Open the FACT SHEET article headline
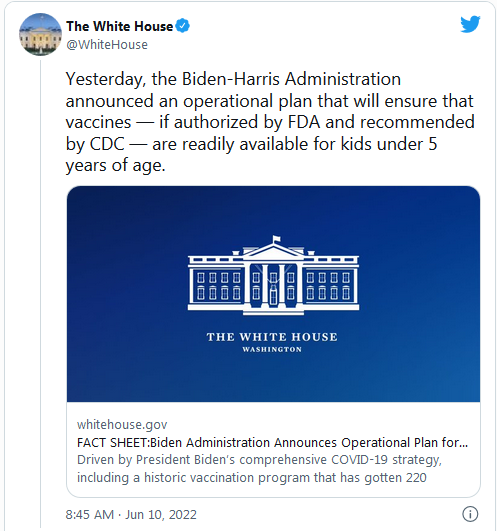 pyautogui.click(x=273, y=442)
